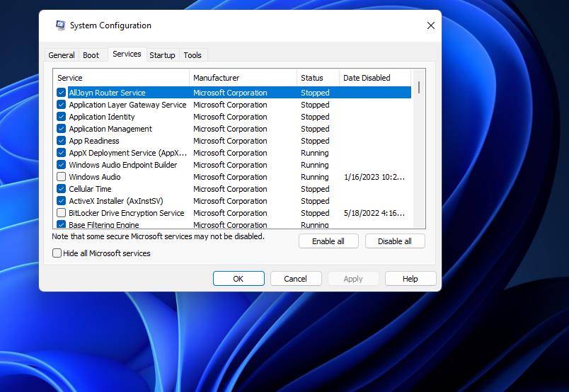This screenshot has width=569, height=392.
Task: Uncheck Application Layer Gateway Service checkbox
Action: (62, 105)
